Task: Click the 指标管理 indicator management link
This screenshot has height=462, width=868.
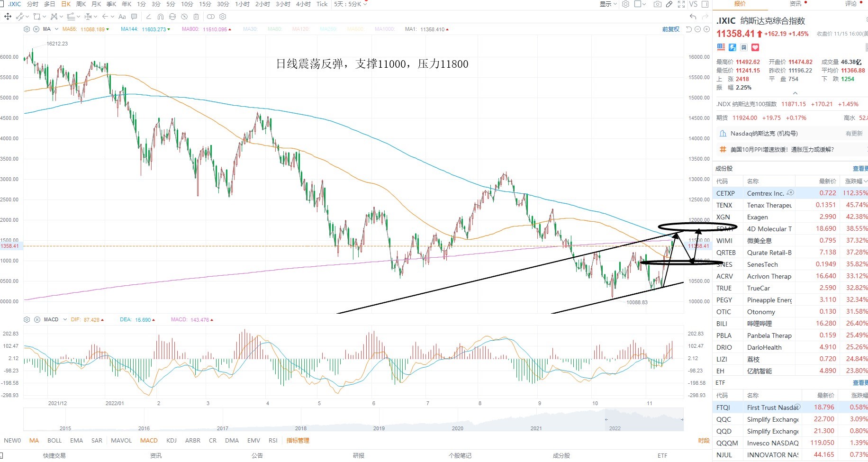Action: pos(298,441)
